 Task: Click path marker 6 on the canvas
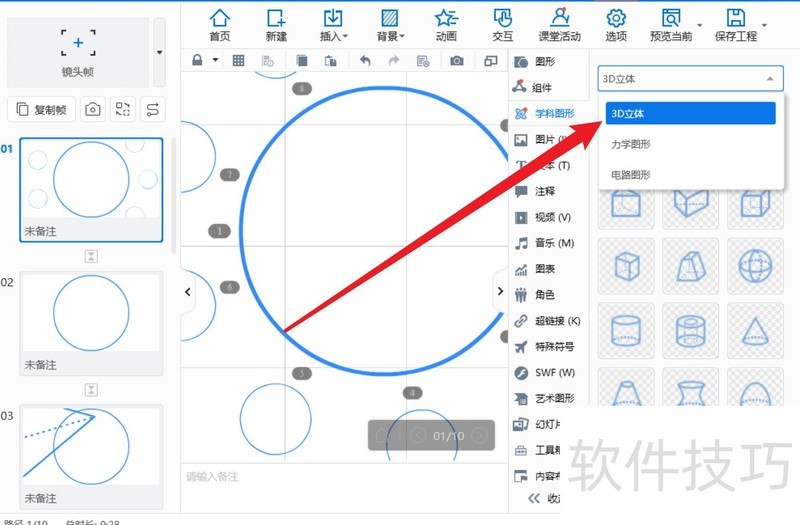point(230,287)
